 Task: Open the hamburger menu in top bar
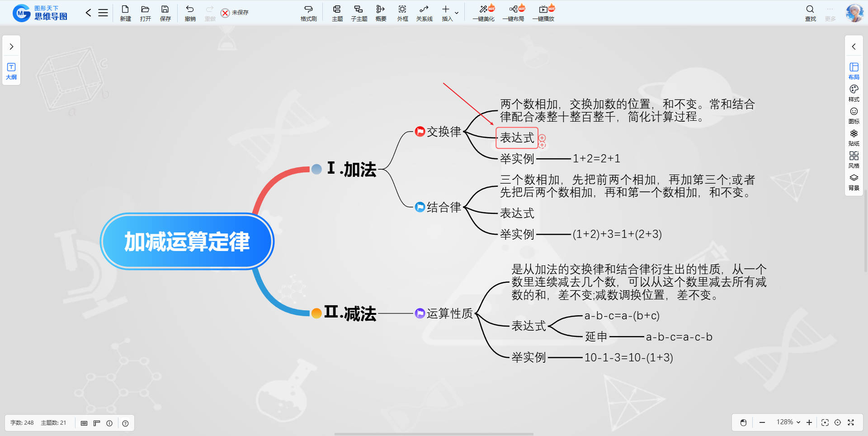(x=103, y=13)
